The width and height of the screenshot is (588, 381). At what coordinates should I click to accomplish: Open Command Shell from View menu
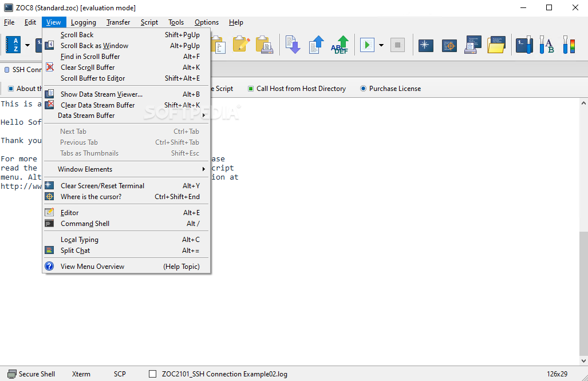(127, 224)
